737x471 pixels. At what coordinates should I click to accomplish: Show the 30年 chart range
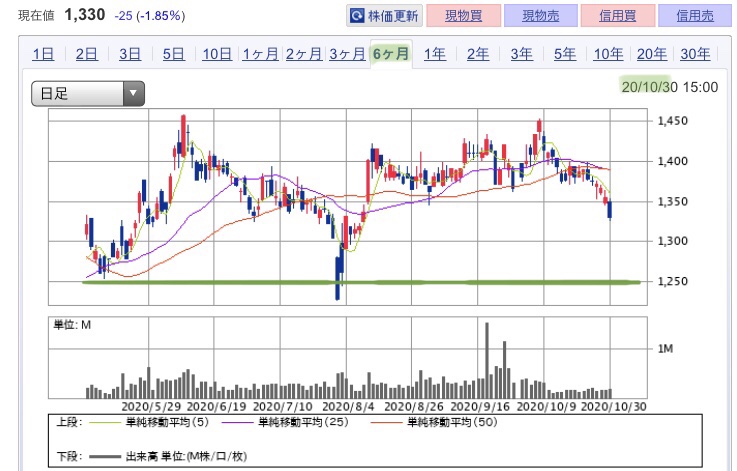coord(695,54)
